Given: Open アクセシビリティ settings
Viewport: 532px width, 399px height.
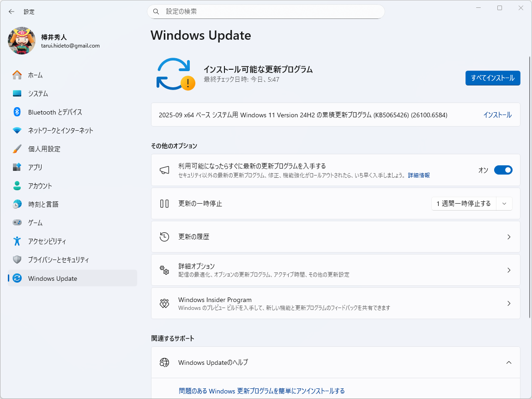Looking at the screenshot, I should 48,241.
